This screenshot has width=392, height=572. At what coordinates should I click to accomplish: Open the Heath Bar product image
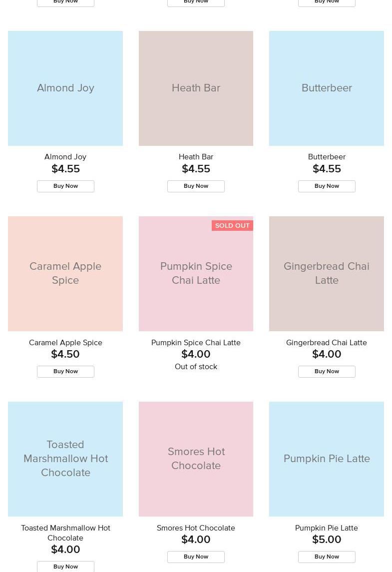pos(196,88)
